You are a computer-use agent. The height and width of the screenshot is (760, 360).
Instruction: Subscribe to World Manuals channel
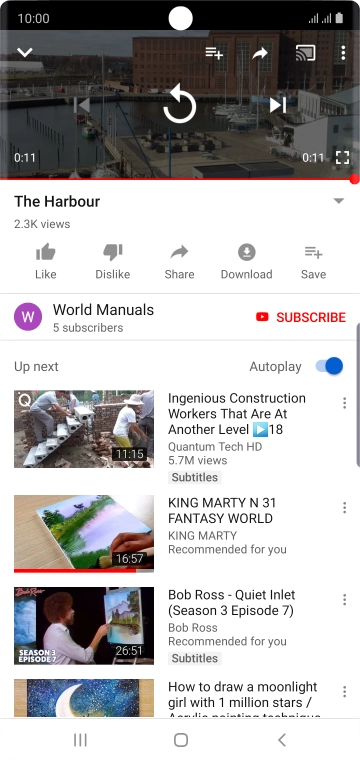(x=300, y=317)
